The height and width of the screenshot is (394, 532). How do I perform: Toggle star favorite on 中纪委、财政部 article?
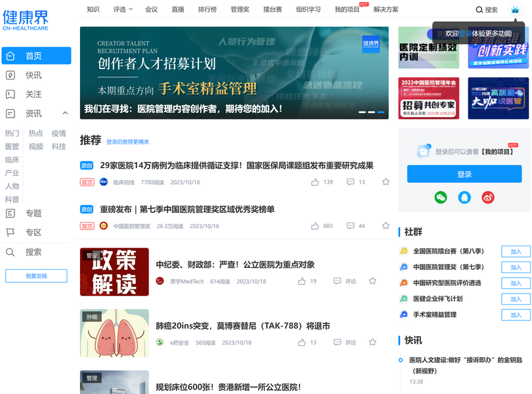(372, 281)
